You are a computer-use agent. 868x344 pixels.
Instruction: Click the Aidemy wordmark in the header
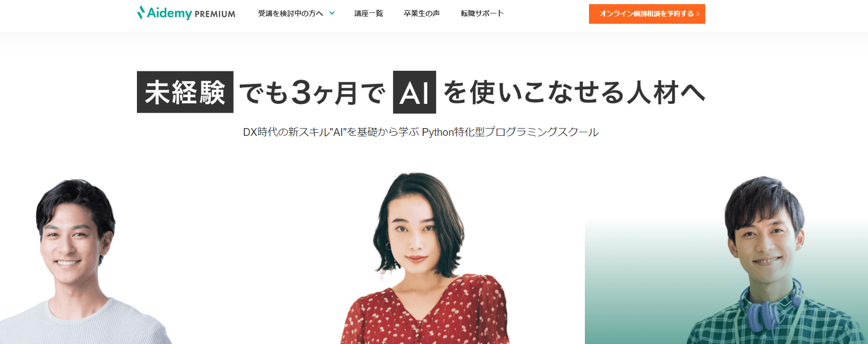169,13
